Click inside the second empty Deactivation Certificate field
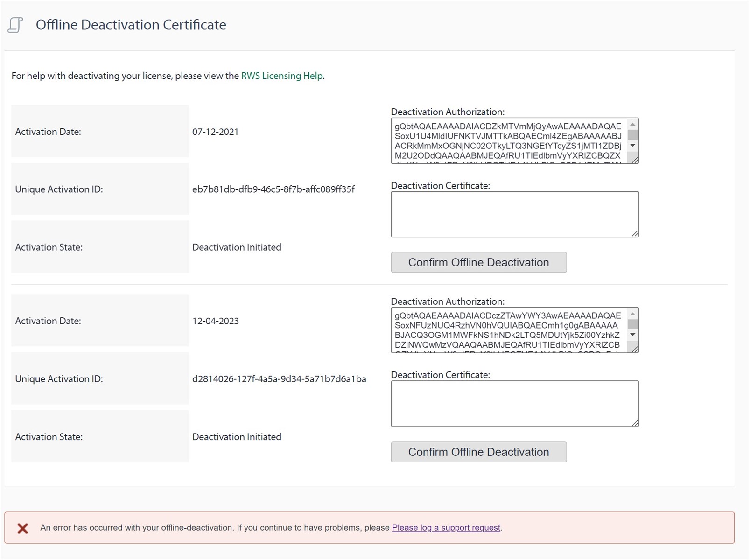This screenshot has height=560, width=750. tap(513, 403)
